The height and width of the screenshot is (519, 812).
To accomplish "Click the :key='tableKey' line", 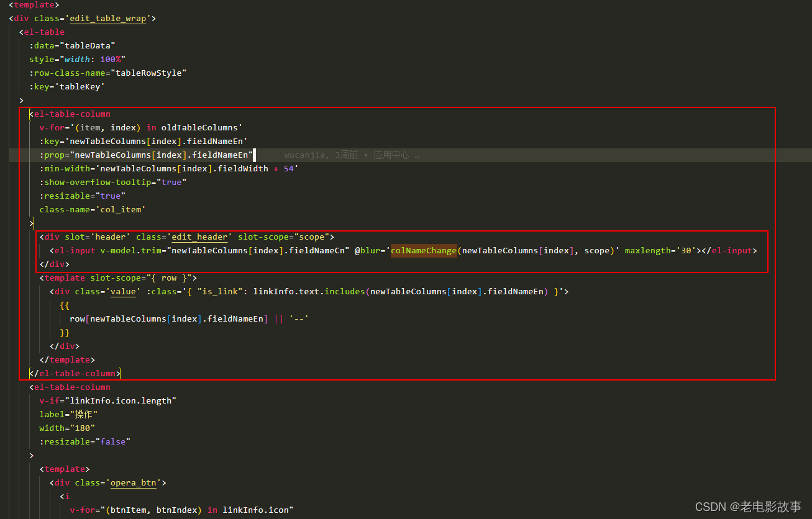I will pyautogui.click(x=67, y=86).
